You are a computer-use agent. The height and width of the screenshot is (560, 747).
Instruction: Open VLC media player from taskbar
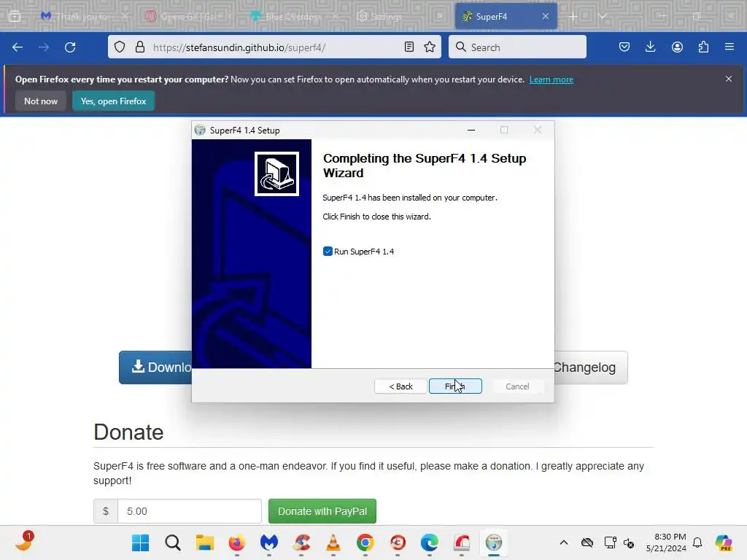click(333, 542)
